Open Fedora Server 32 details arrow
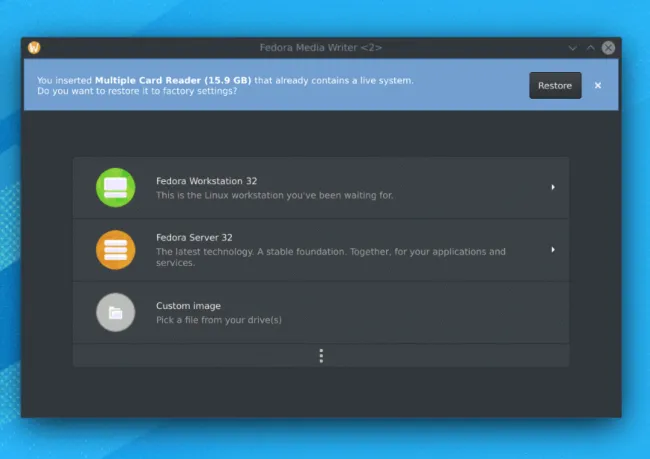The image size is (650, 459). [553, 250]
